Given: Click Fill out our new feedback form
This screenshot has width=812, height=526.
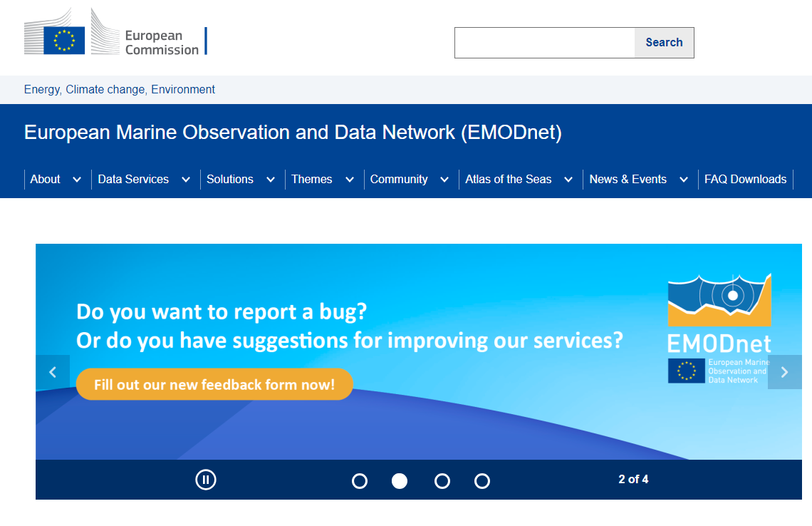Looking at the screenshot, I should coord(214,384).
